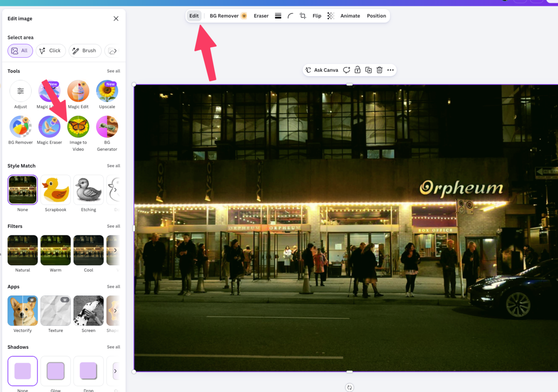Click the bottom-left corner resize handle
The height and width of the screenshot is (392, 558).
pos(134,372)
